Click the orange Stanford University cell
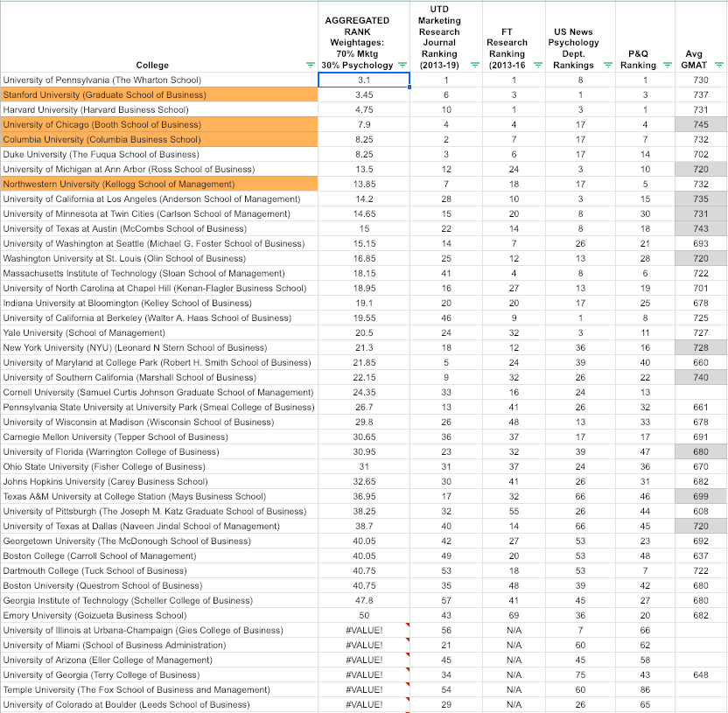This screenshot has width=728, height=713. click(x=158, y=94)
